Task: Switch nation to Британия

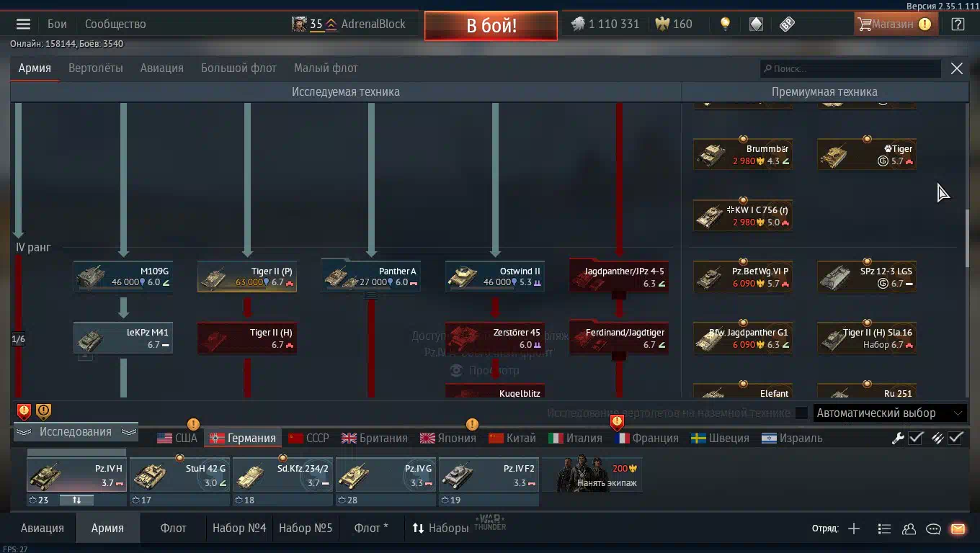Action: pyautogui.click(x=375, y=438)
